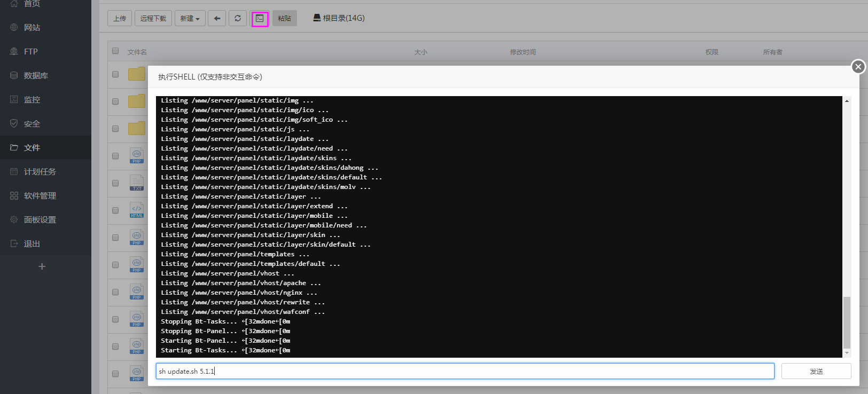
Task: Click the FTP icon in sidebar
Action: click(14, 51)
